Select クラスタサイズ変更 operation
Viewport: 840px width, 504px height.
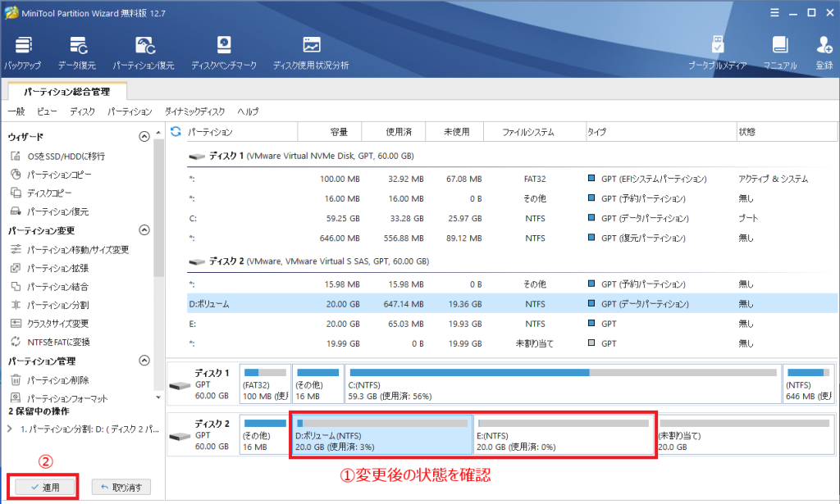click(x=50, y=323)
